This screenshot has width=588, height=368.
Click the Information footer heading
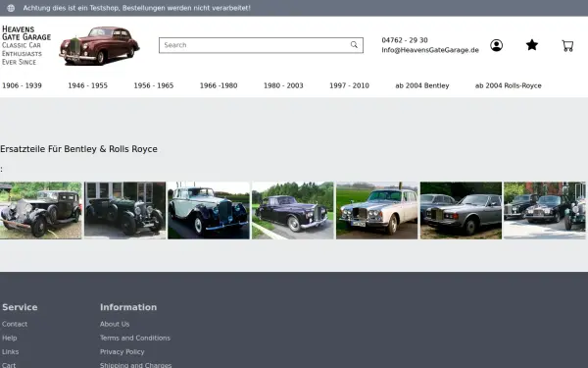click(x=128, y=307)
